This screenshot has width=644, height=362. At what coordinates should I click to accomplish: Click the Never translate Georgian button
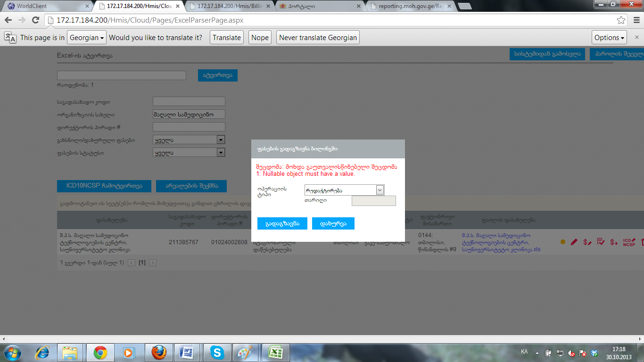coord(318,38)
